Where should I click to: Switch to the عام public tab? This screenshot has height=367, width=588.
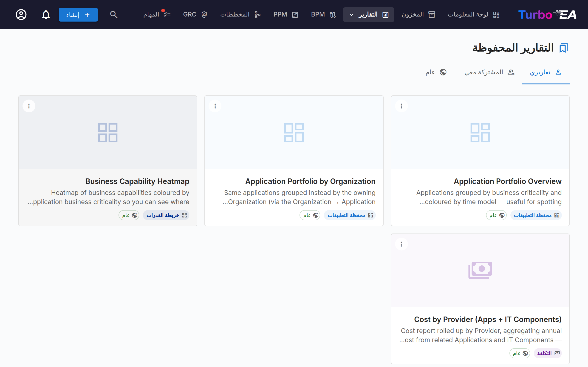(436, 72)
